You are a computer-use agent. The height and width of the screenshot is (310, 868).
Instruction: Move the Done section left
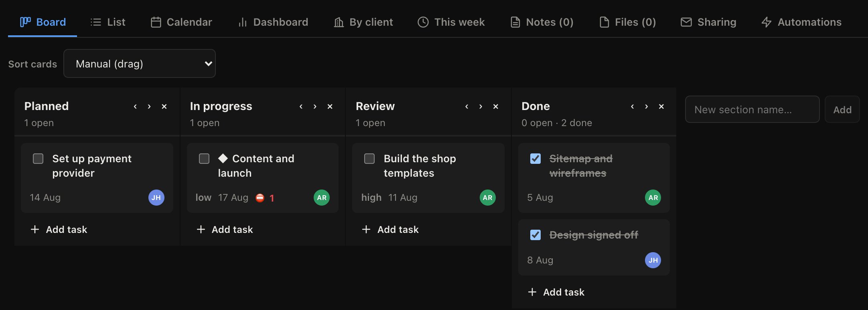click(633, 106)
